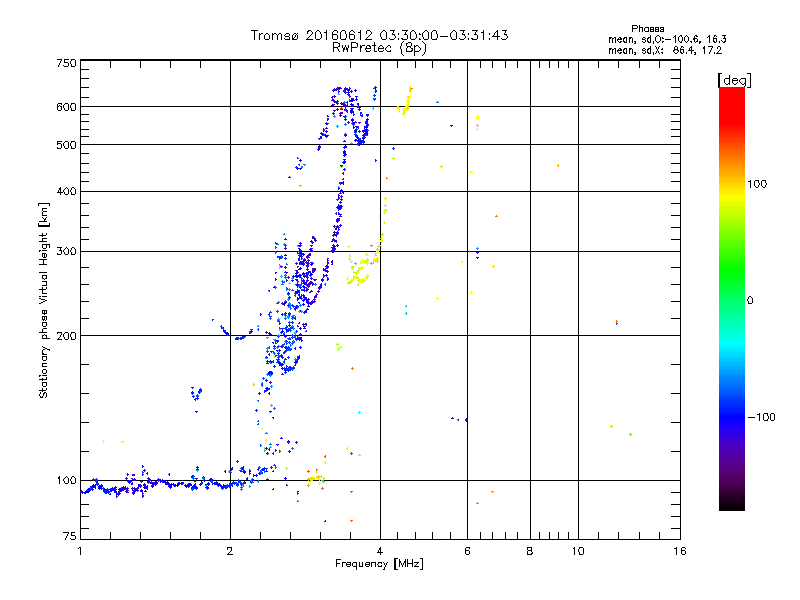Click the x-axis tick label '10'
This screenshot has width=800, height=600.
(578, 551)
